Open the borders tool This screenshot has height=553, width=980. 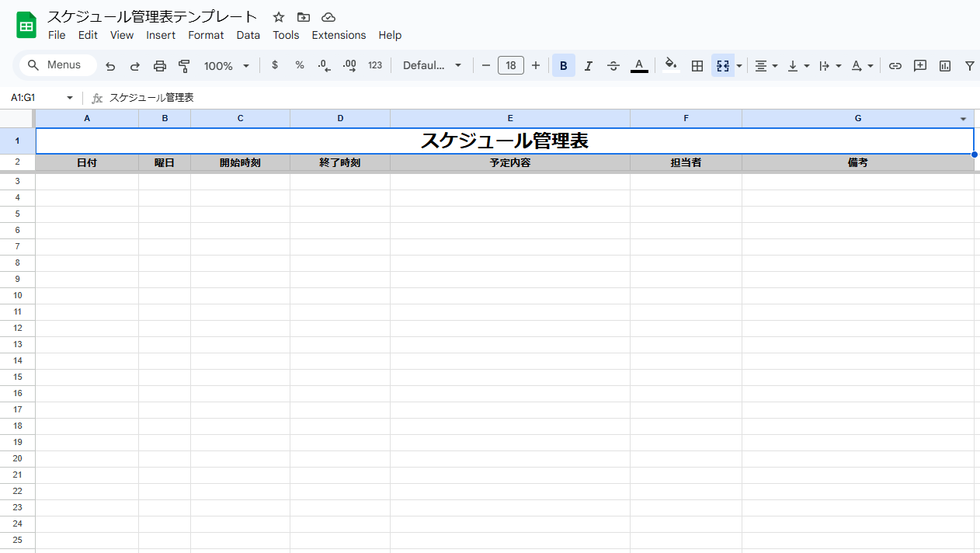(x=697, y=66)
